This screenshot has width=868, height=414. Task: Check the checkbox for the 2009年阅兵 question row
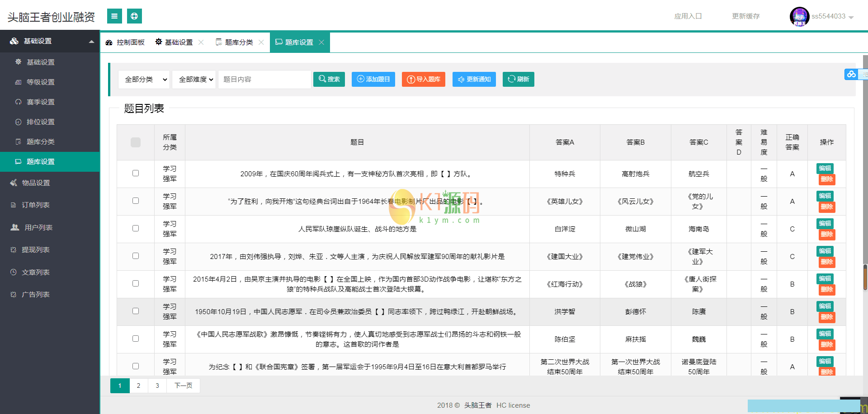coord(135,174)
